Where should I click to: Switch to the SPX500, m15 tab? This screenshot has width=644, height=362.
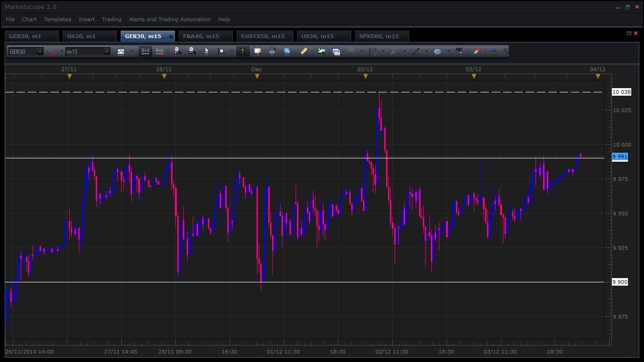[x=379, y=36]
